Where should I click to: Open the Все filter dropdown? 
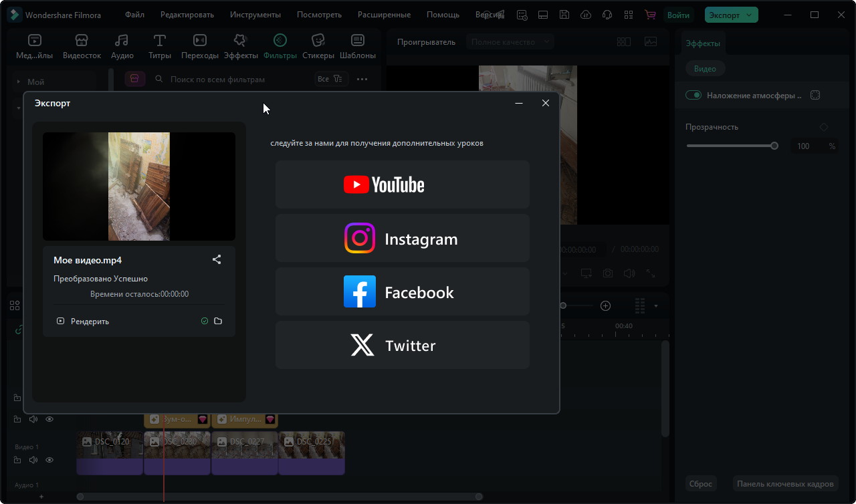(x=330, y=79)
